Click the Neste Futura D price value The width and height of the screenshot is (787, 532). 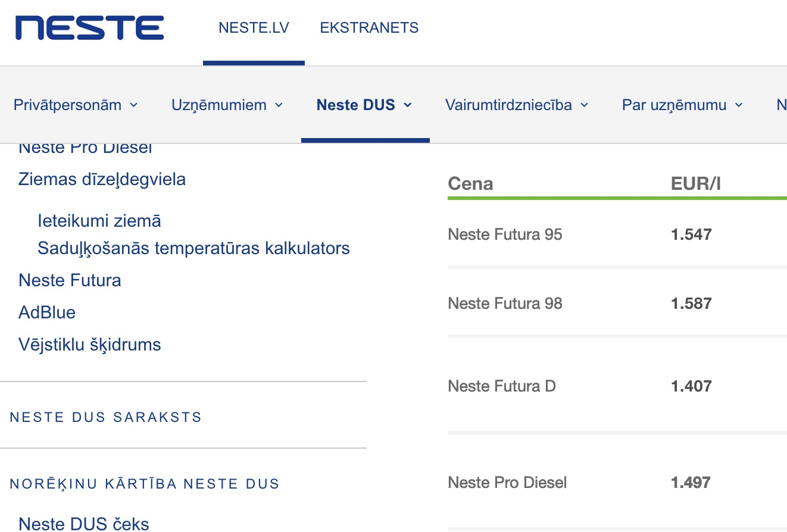tap(691, 386)
